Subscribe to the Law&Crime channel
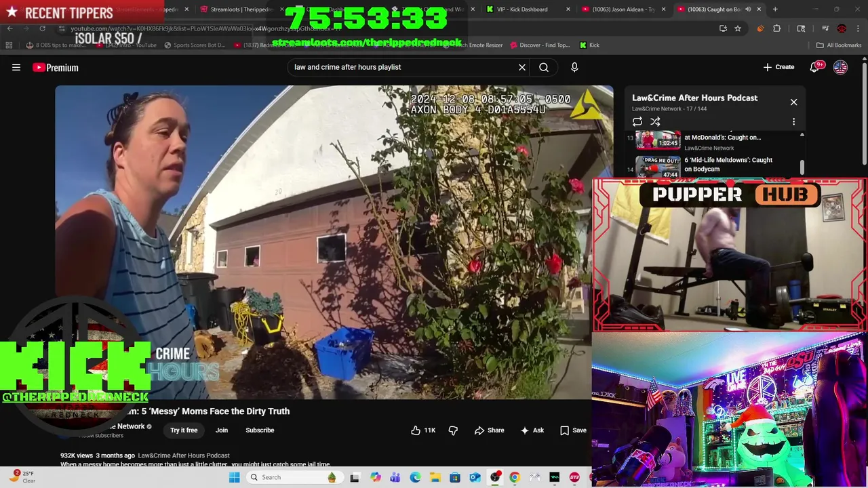 point(260,430)
